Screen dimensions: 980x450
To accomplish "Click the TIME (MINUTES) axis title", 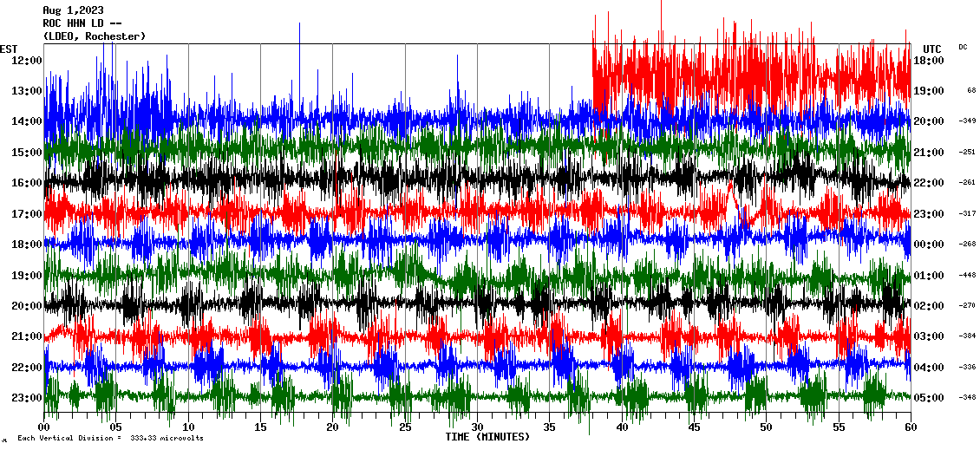I will click(x=487, y=437).
